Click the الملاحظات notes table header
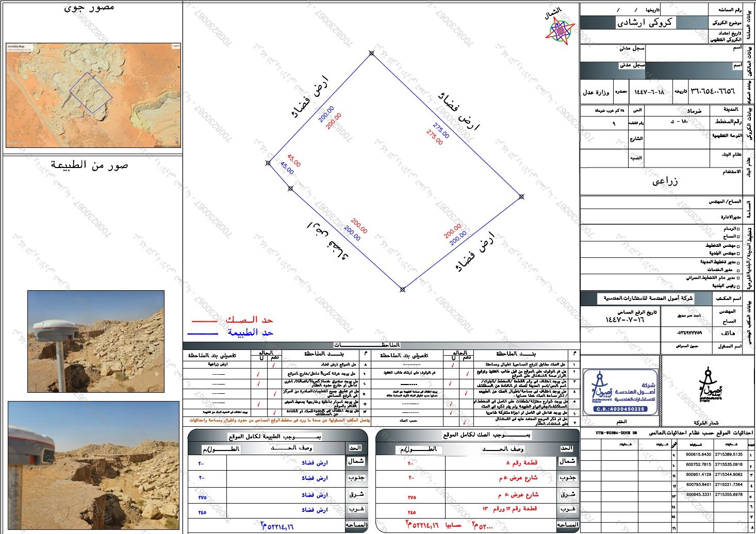This screenshot has width=756, height=534. click(x=381, y=345)
